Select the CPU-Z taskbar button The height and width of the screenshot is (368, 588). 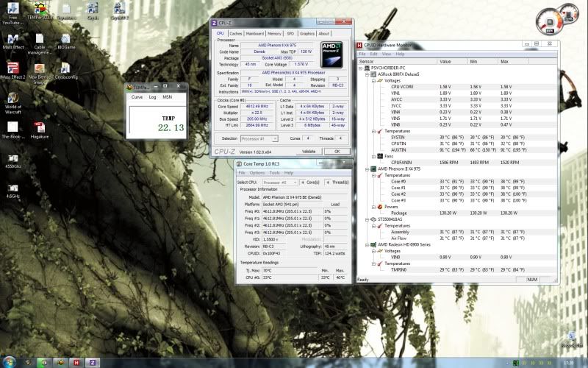click(x=93, y=362)
